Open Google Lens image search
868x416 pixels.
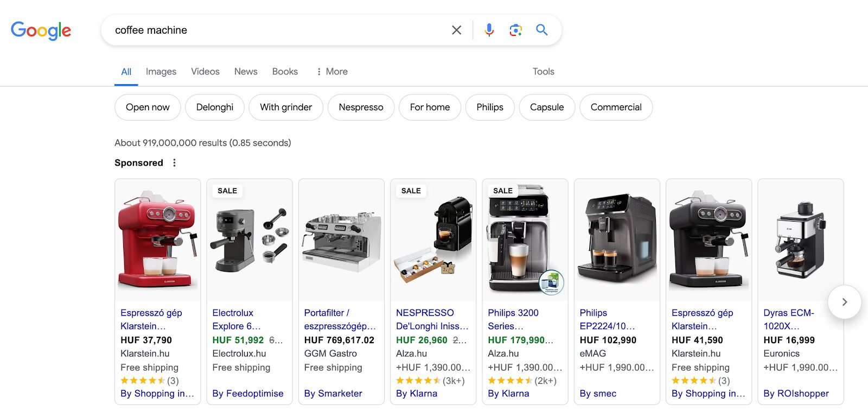coord(515,30)
